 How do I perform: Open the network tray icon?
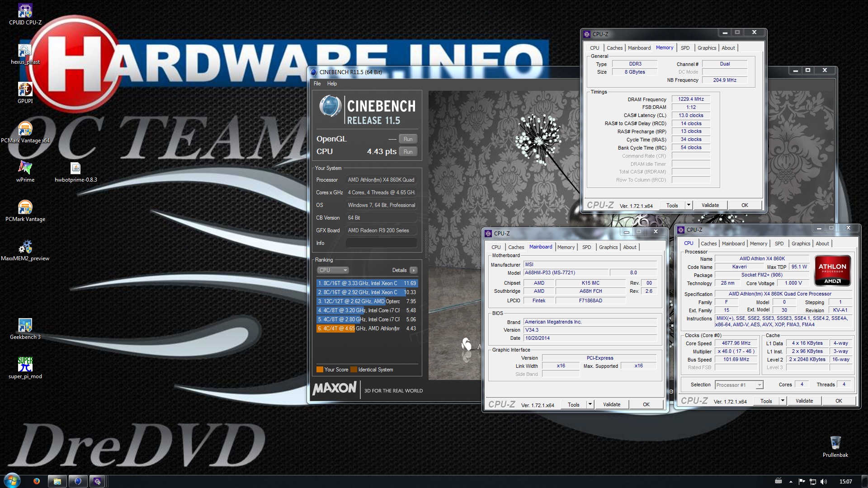click(x=813, y=482)
